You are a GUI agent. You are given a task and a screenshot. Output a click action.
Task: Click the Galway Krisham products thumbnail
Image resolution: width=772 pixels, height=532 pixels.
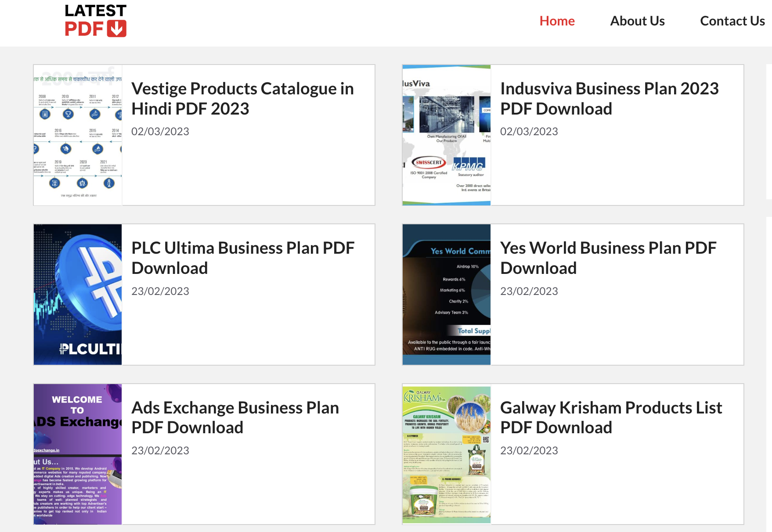click(447, 454)
